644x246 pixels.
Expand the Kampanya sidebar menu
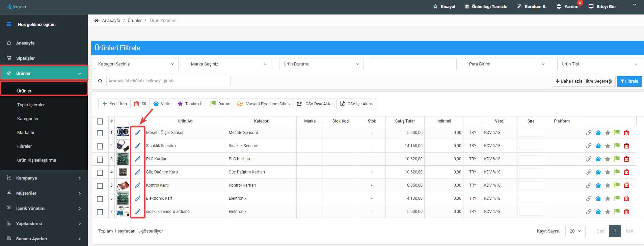point(44,178)
